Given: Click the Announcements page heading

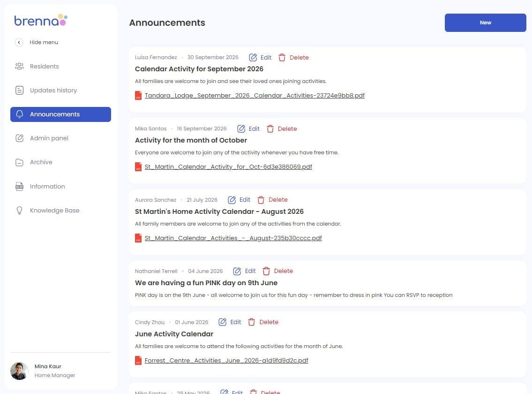Looking at the screenshot, I should (167, 23).
